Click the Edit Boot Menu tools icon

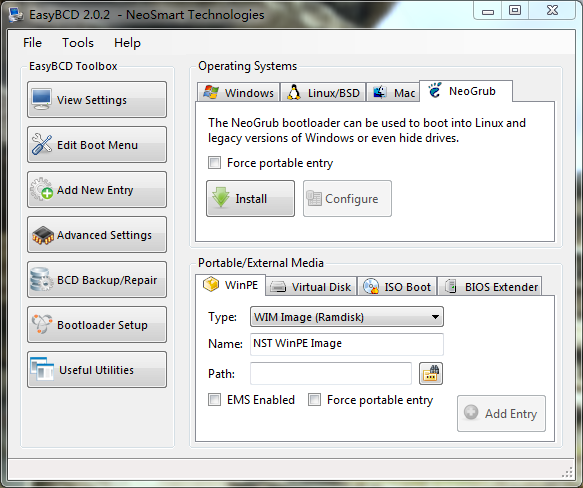point(42,144)
